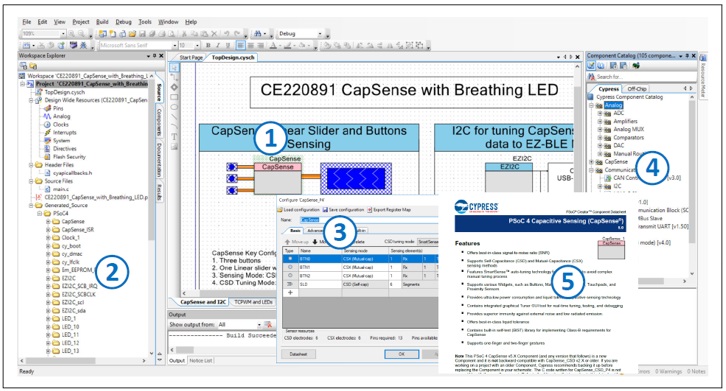Switch to the Start Page tab
Image resolution: width=726 pixels, height=391 pixels.
point(191,57)
